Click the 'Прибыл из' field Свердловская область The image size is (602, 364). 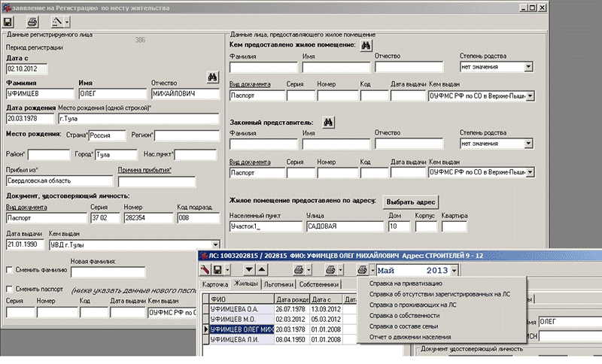coord(59,180)
